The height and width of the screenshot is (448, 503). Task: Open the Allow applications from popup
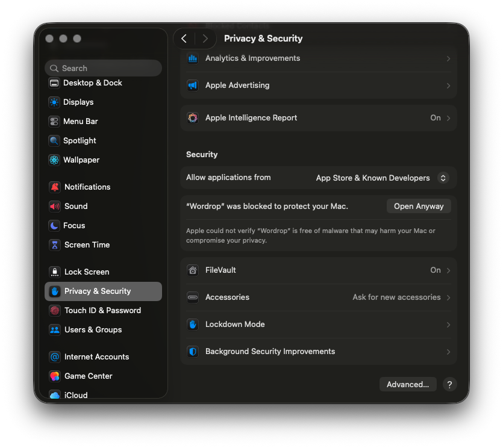(x=382, y=178)
